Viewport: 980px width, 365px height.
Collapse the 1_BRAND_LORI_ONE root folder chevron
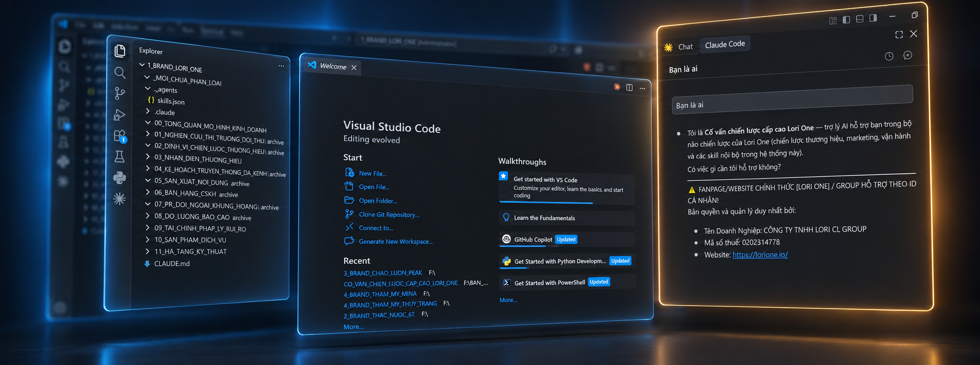tap(142, 64)
